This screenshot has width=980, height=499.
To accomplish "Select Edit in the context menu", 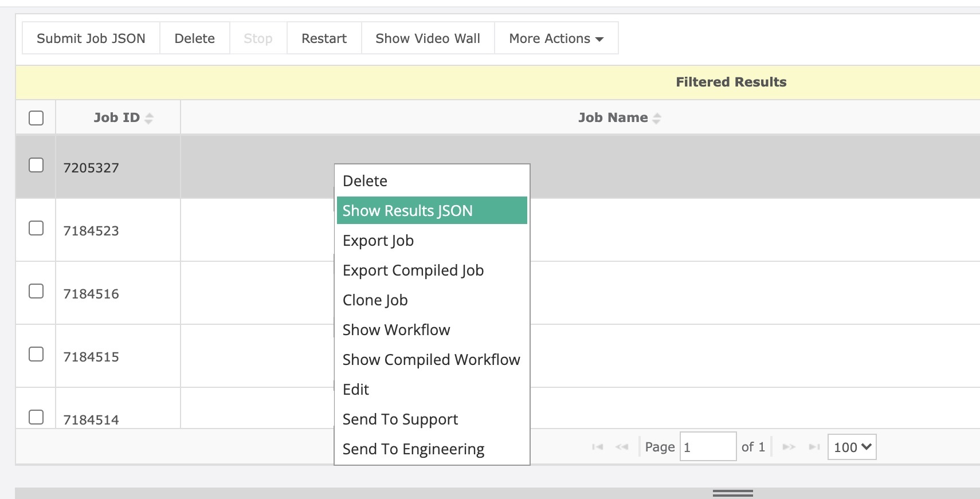I will pos(432,390).
